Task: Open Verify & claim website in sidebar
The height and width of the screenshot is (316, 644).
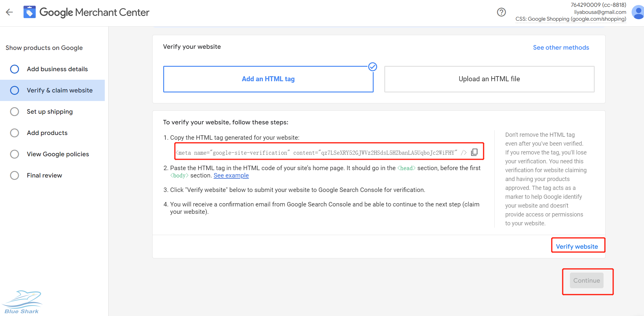Action: (x=53, y=90)
